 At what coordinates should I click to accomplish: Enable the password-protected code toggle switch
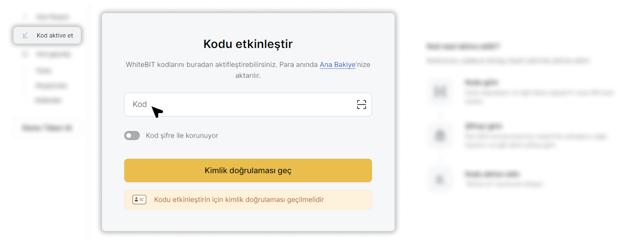pyautogui.click(x=132, y=136)
